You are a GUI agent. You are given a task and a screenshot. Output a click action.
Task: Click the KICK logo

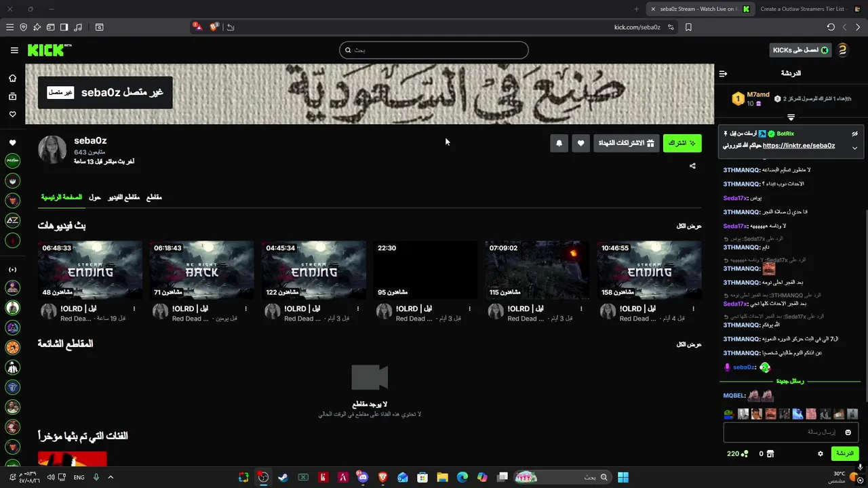tap(49, 50)
